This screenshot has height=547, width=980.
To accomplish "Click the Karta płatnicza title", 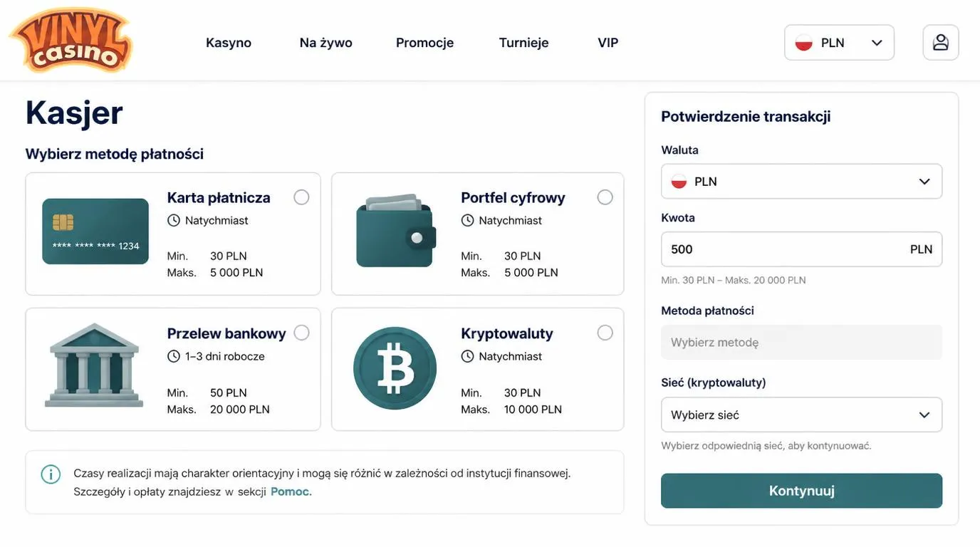I will tap(219, 198).
